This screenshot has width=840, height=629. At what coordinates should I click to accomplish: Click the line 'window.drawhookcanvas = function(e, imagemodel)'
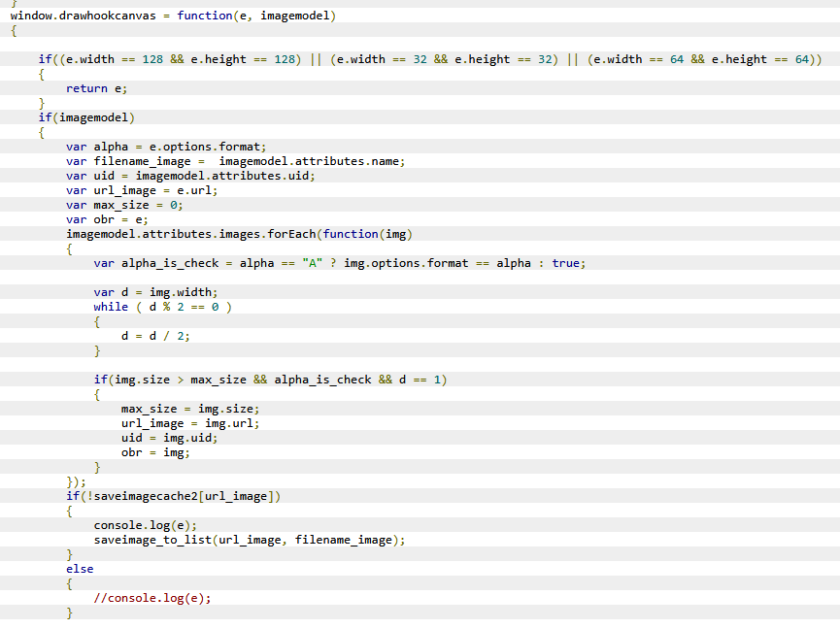tap(173, 16)
